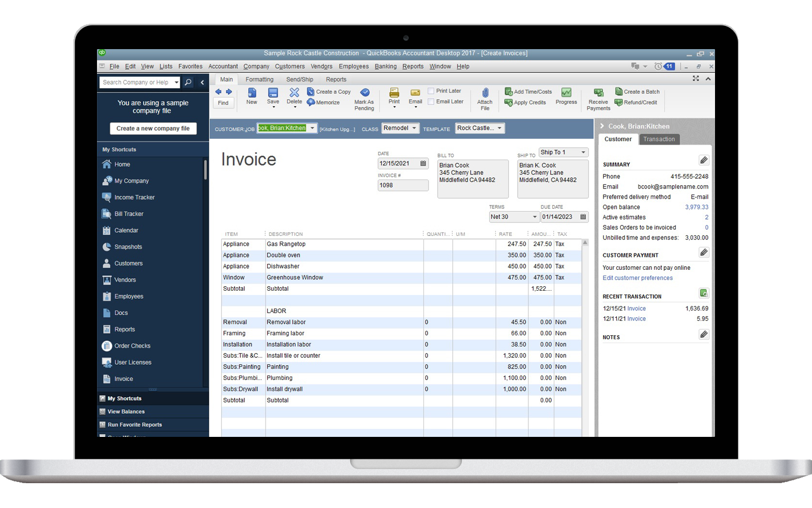The width and height of the screenshot is (812, 508).
Task: Select the Gas Rangetop description cell
Action: [x=344, y=244]
